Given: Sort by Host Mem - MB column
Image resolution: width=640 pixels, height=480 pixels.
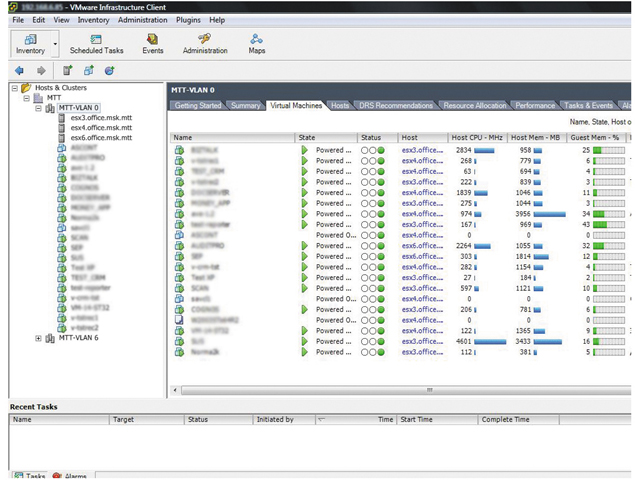Looking at the screenshot, I should point(536,138).
